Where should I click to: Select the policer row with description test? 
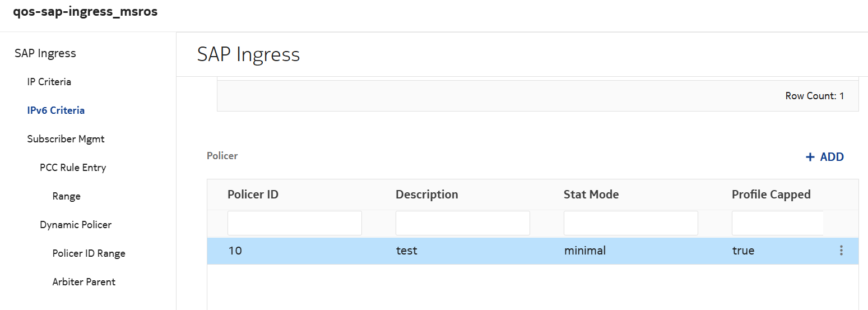point(407,251)
